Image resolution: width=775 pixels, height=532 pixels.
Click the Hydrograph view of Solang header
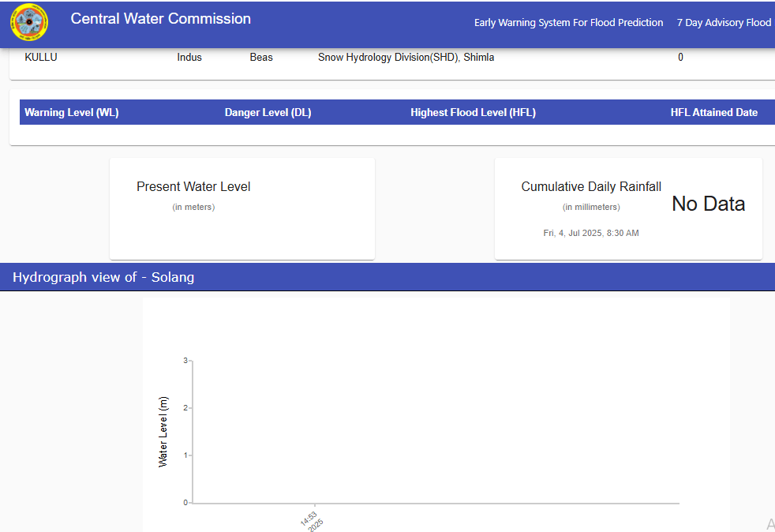[103, 277]
